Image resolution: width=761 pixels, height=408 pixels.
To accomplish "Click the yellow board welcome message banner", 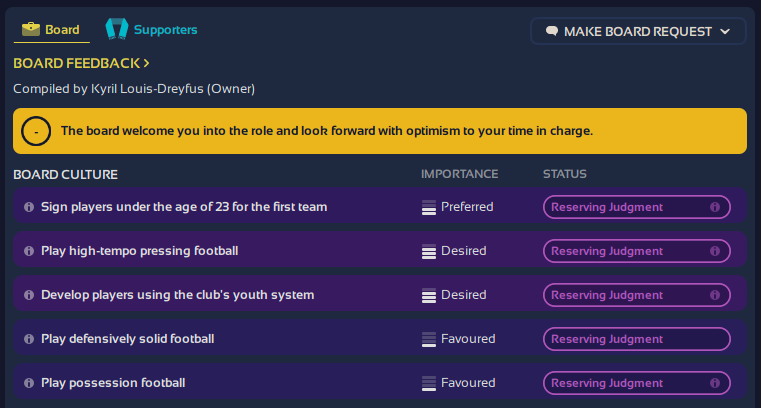I will click(380, 131).
